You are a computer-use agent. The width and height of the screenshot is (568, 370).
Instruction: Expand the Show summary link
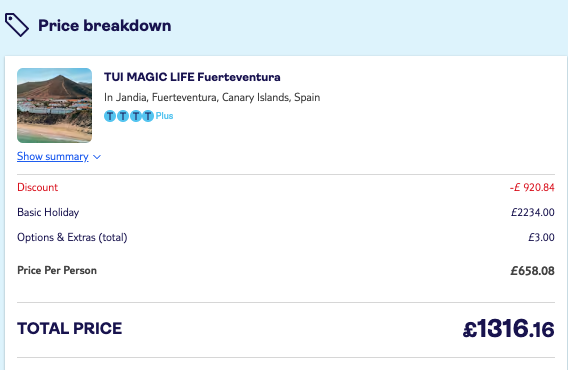coord(53,157)
